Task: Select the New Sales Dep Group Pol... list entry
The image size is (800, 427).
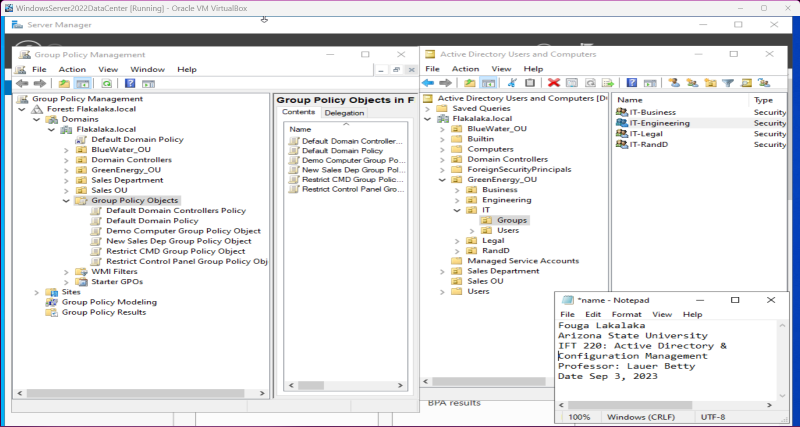Action: (x=354, y=170)
